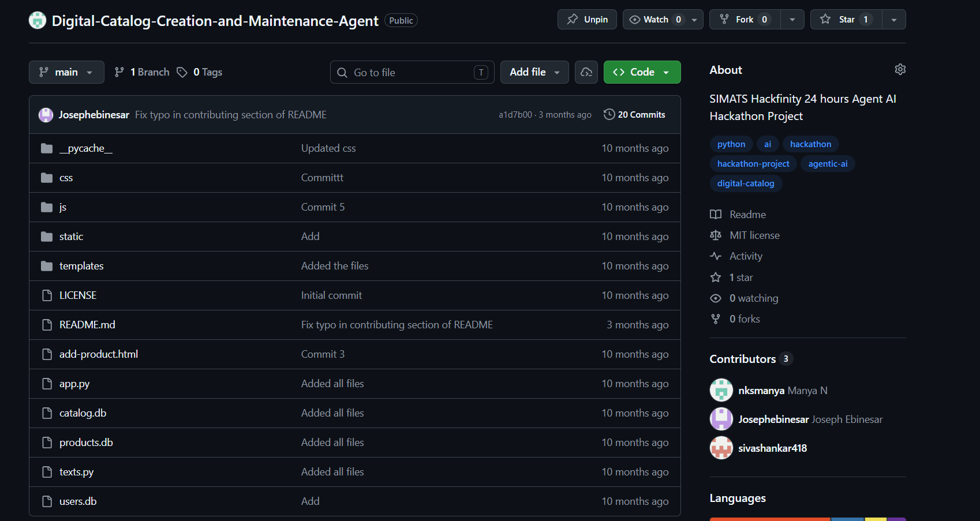
Task: Open the products.db file
Action: 86,443
